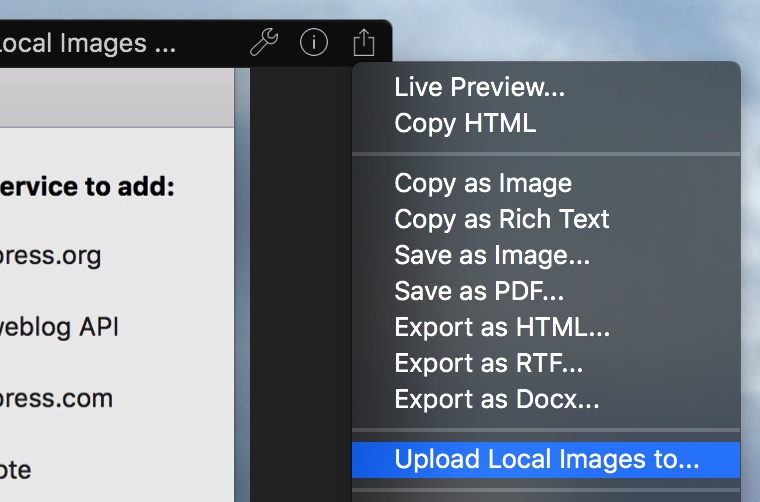Select Copy as Rich Text
760x502 pixels.
[x=546, y=219]
